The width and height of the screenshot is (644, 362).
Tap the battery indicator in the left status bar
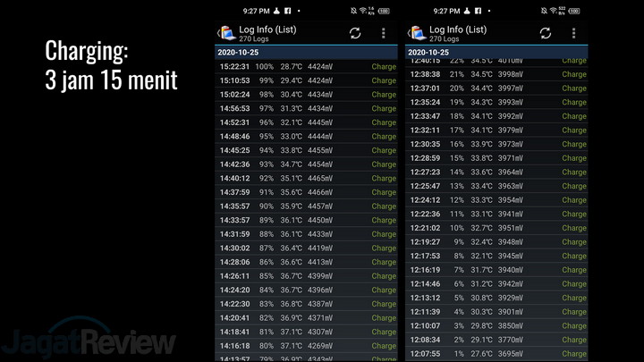[x=384, y=11]
